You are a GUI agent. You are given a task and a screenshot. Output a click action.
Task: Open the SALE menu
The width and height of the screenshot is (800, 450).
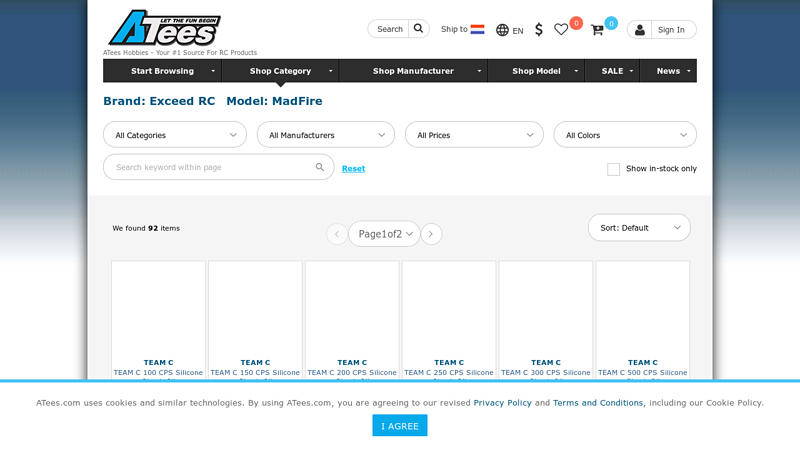[x=612, y=71]
